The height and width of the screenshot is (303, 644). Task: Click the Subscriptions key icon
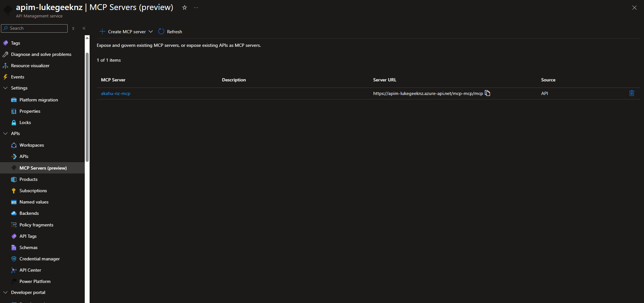(x=14, y=191)
